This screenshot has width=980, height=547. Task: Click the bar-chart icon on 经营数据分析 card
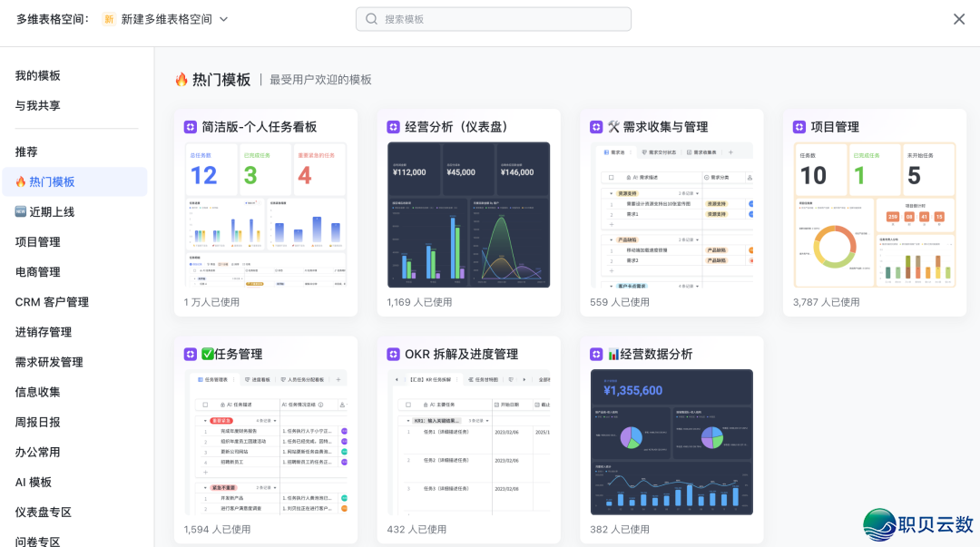click(613, 354)
